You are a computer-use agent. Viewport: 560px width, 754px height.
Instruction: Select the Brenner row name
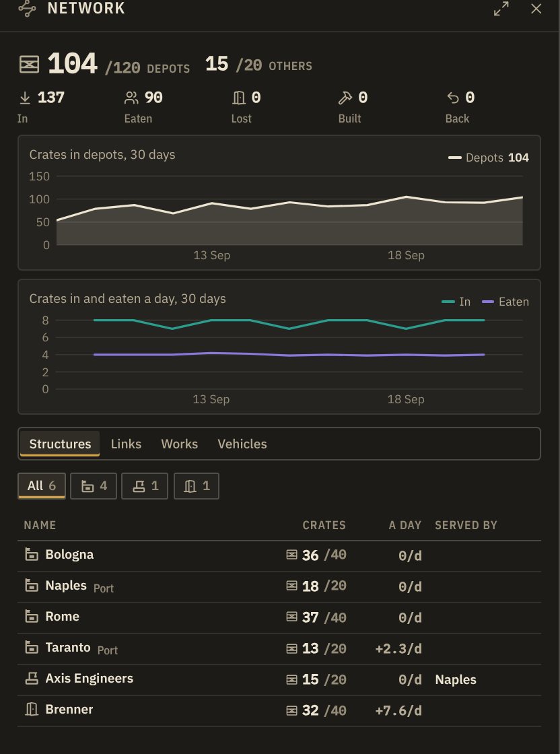(69, 710)
